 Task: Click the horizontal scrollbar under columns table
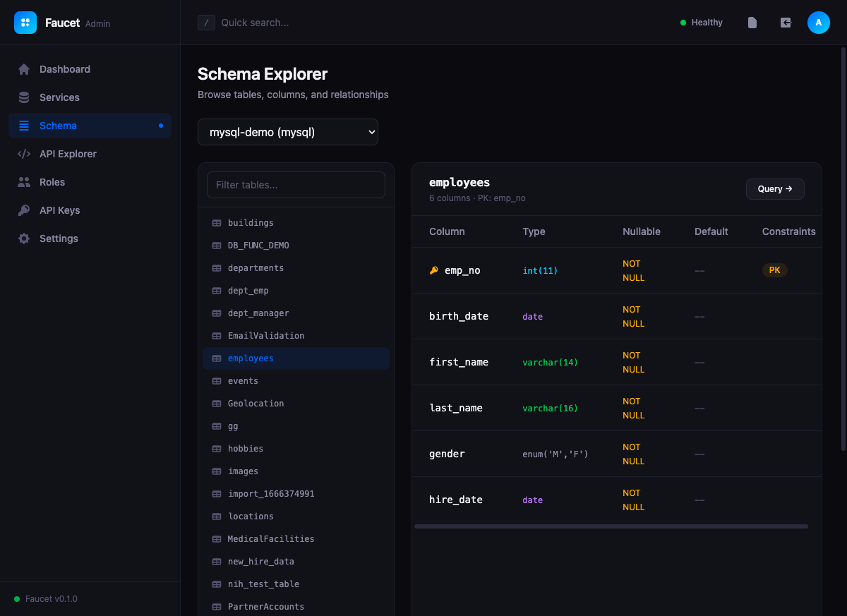pos(611,526)
